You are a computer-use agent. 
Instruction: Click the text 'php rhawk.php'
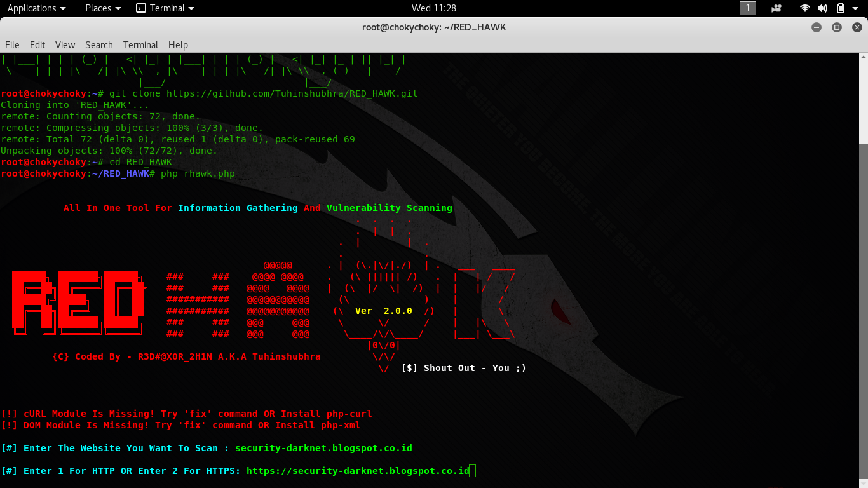(x=198, y=173)
